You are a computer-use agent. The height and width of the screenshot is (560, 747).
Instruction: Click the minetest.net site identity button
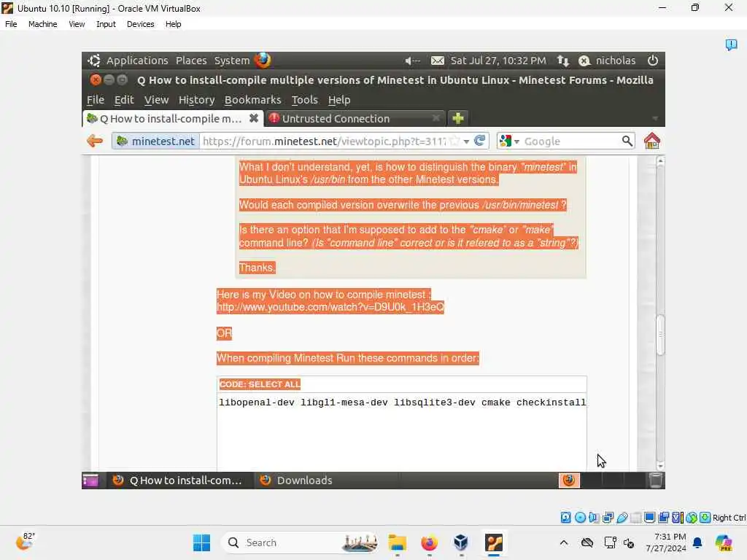[156, 141]
